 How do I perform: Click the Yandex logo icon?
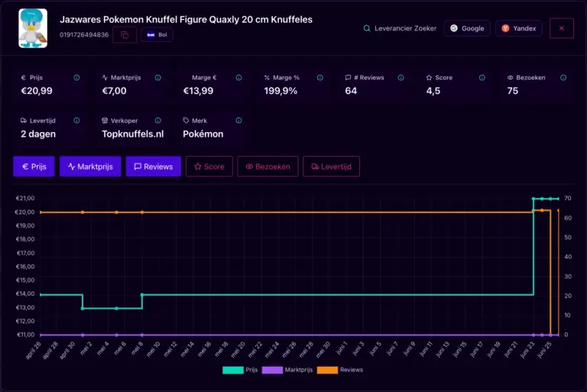505,28
